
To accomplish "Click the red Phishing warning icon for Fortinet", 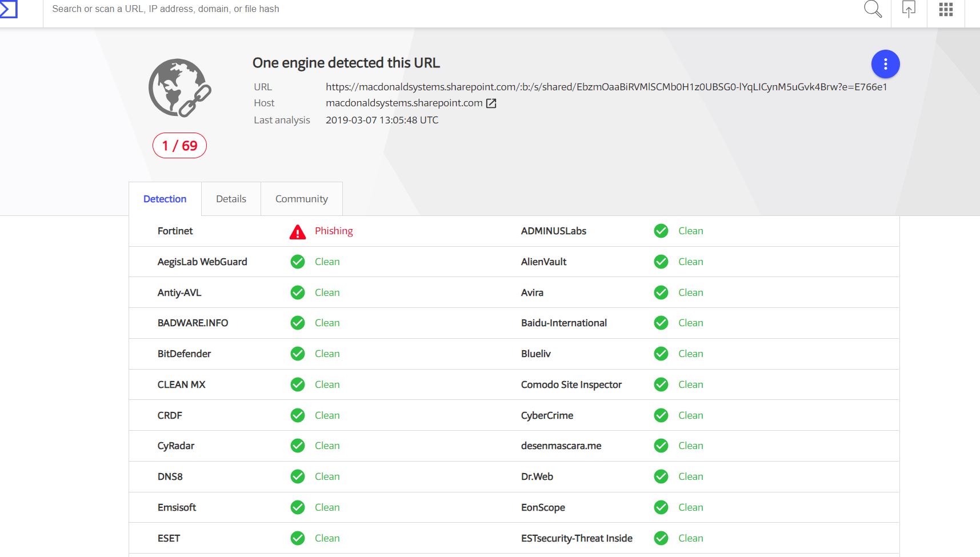I will tap(298, 231).
